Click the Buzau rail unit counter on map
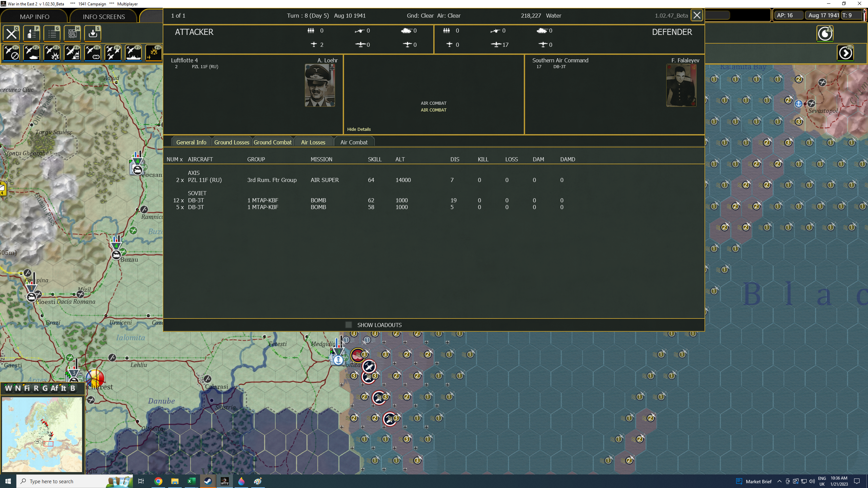868x488 pixels. (116, 255)
